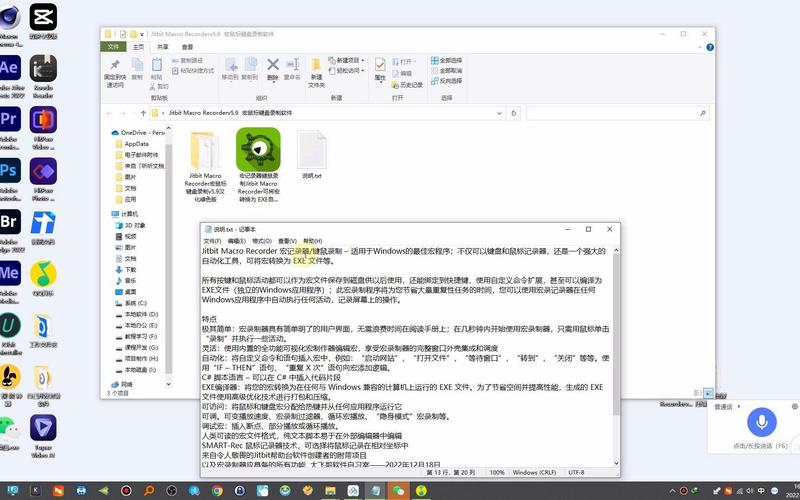Viewport: 800px width, 500px height.
Task: Click the 新建文件夹 icon in Explorer ribbon
Action: pos(316,66)
